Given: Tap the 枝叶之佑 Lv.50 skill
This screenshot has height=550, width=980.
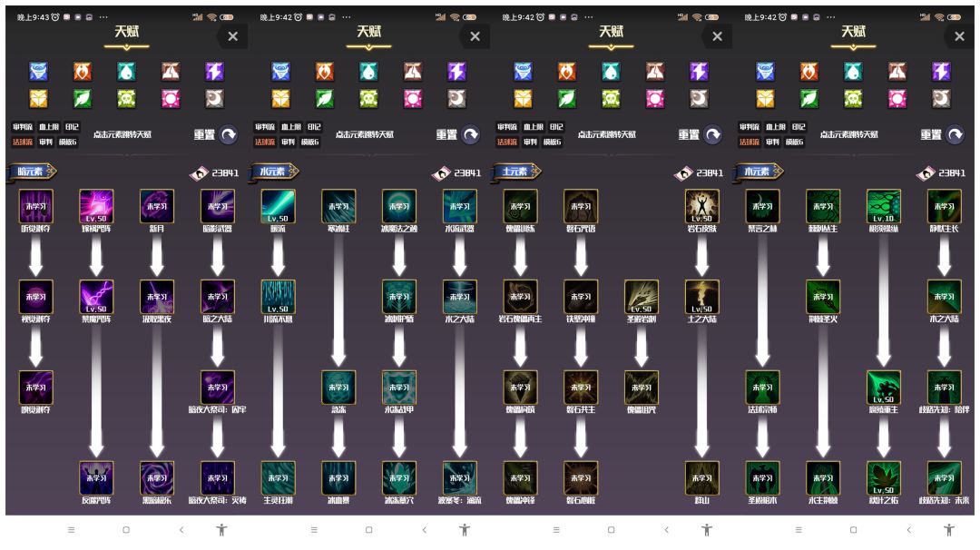Looking at the screenshot, I should pyautogui.click(x=883, y=478).
